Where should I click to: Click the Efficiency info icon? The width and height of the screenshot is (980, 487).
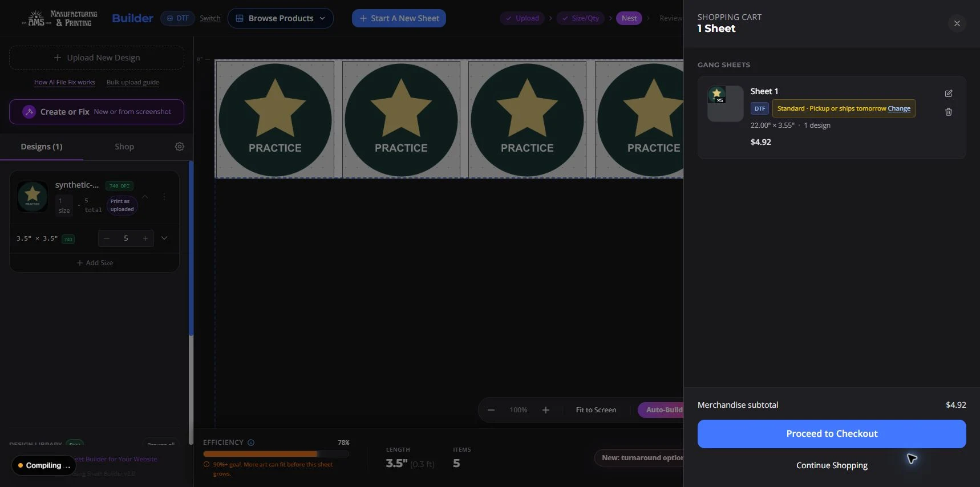click(x=251, y=443)
